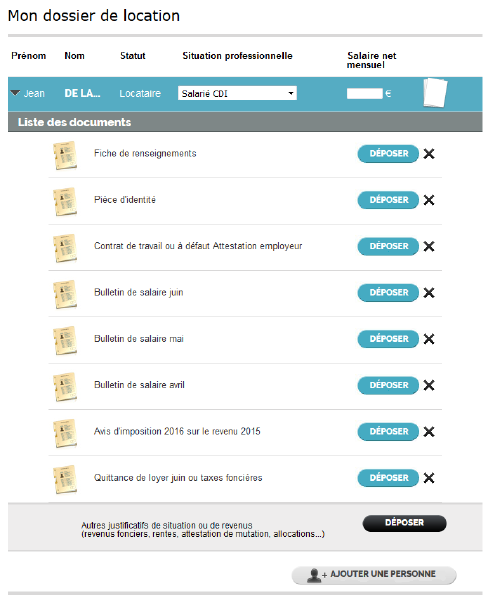
Task: Click the Pièce d'identité document icon
Action: (x=65, y=201)
